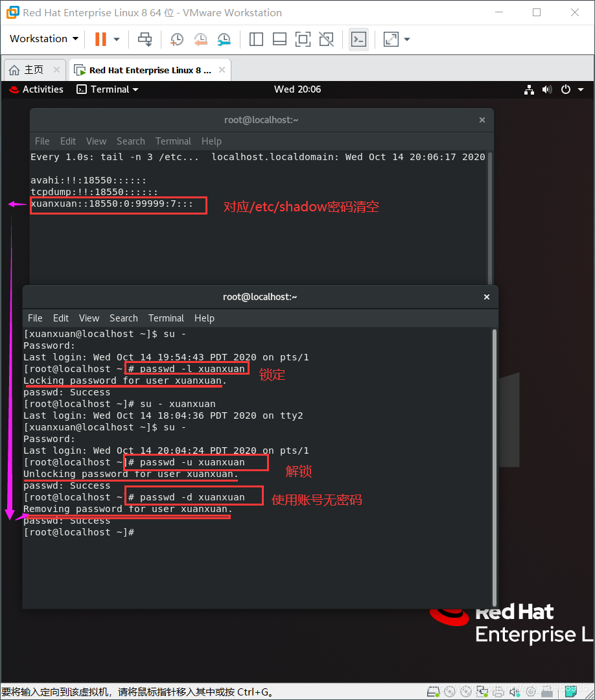
Task: Toggle the library sidebar view
Action: click(x=256, y=40)
